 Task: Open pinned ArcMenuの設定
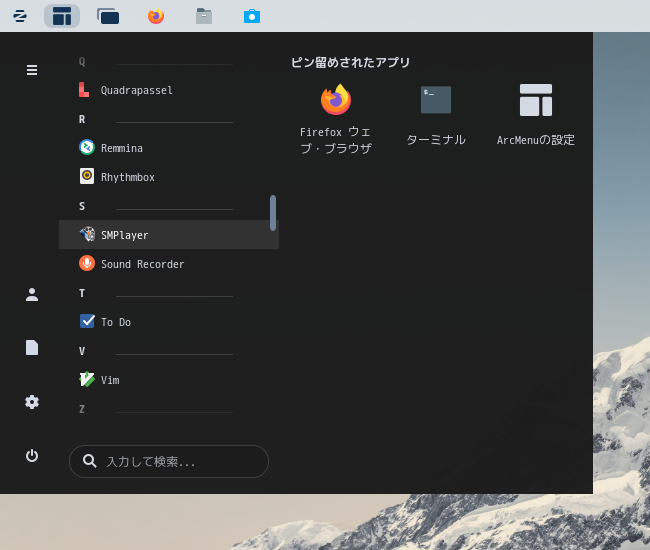pyautogui.click(x=536, y=115)
